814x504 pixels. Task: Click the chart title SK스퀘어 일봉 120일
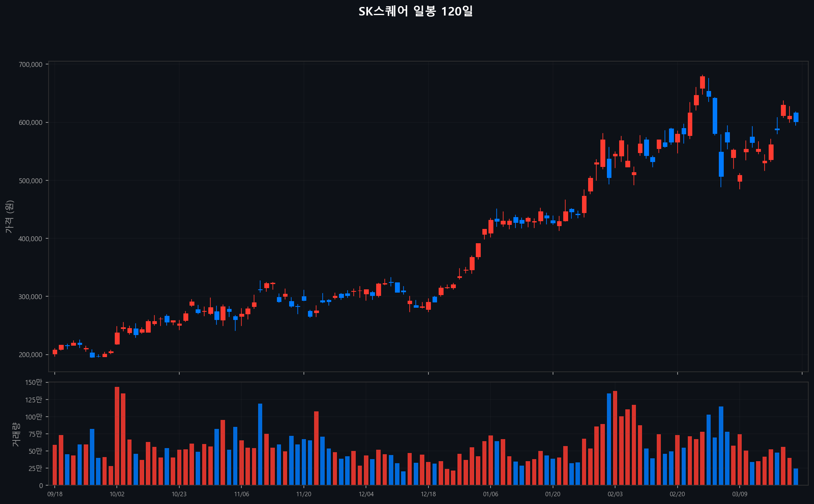click(x=415, y=11)
